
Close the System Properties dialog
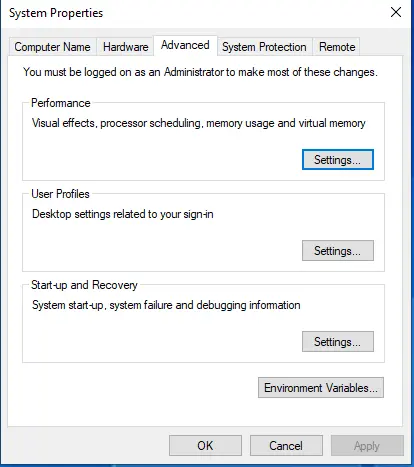pos(396,13)
